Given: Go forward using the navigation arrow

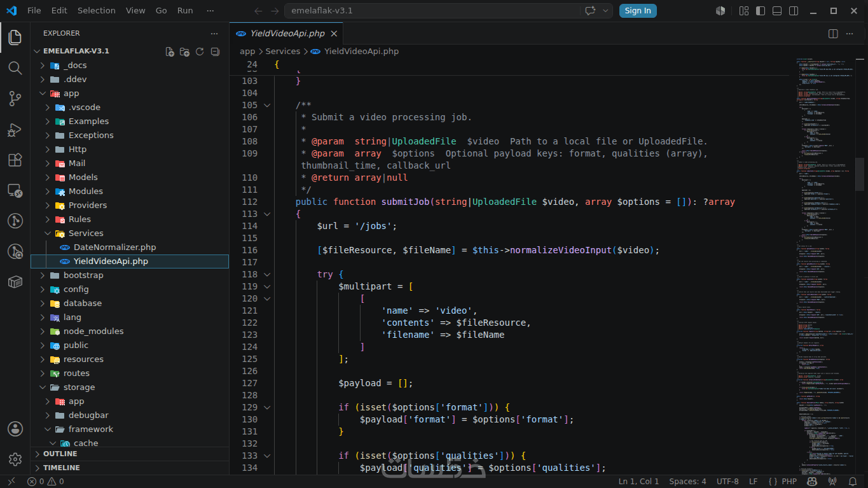Looking at the screenshot, I should coord(275,11).
